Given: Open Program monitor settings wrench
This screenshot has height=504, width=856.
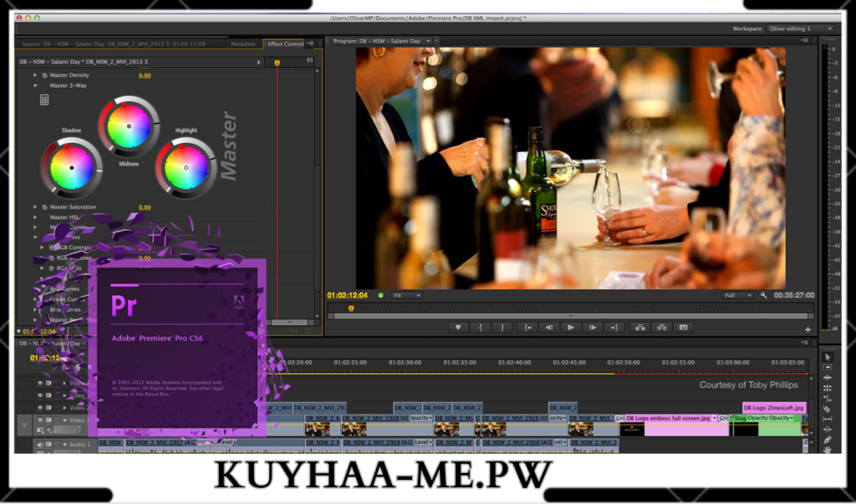Looking at the screenshot, I should (x=763, y=295).
